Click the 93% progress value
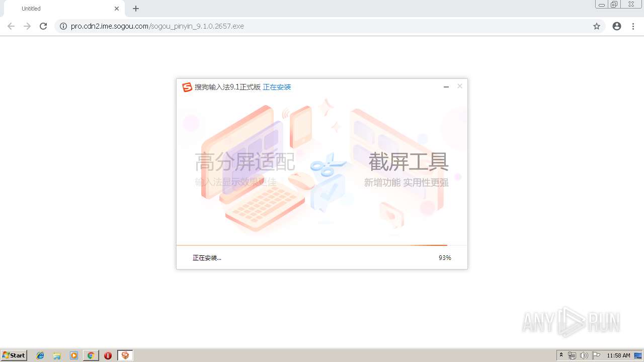 click(x=445, y=258)
